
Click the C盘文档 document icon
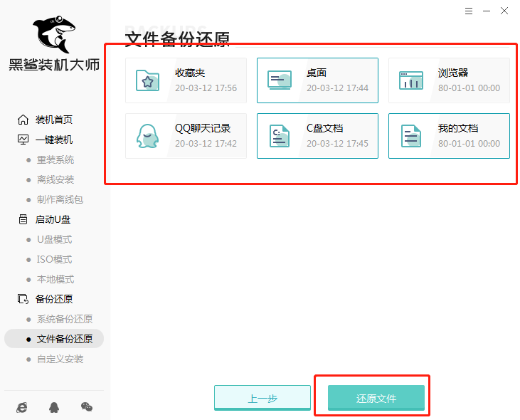click(279, 136)
